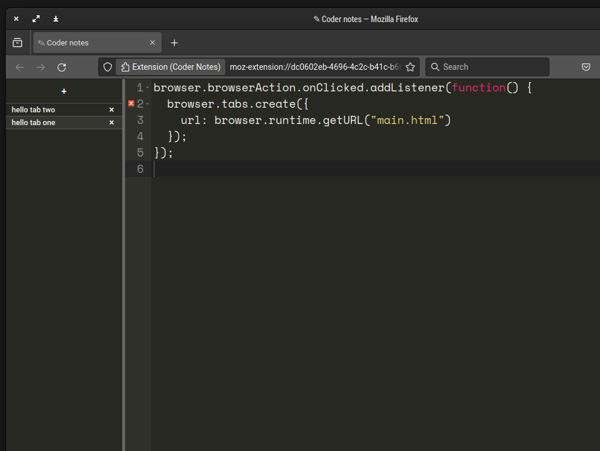Click the URL address field
Image resolution: width=600 pixels, height=451 pixels.
(x=314, y=67)
